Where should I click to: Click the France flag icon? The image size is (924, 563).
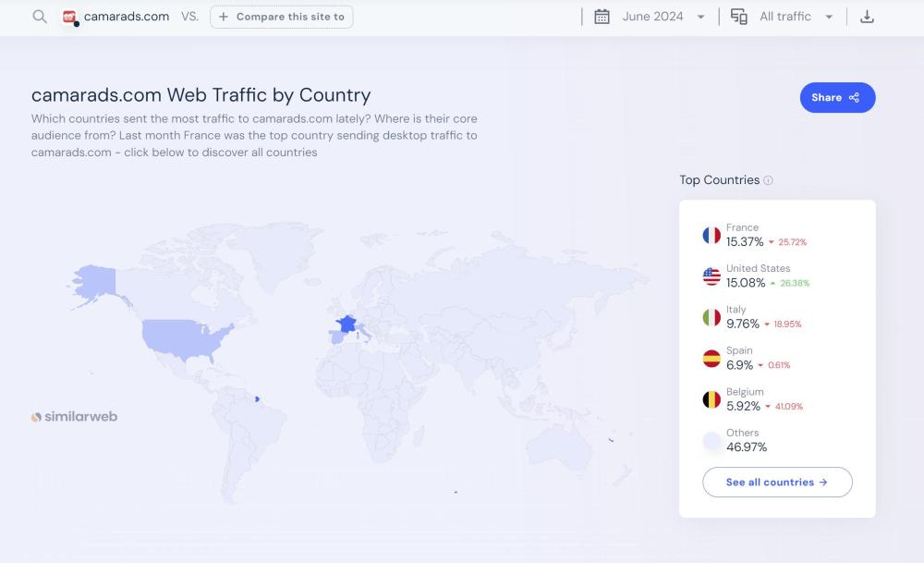click(711, 235)
